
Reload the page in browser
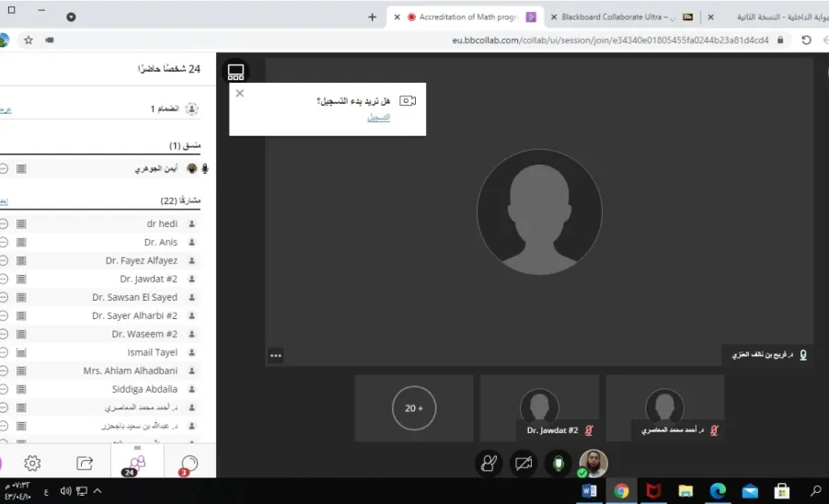click(x=806, y=40)
